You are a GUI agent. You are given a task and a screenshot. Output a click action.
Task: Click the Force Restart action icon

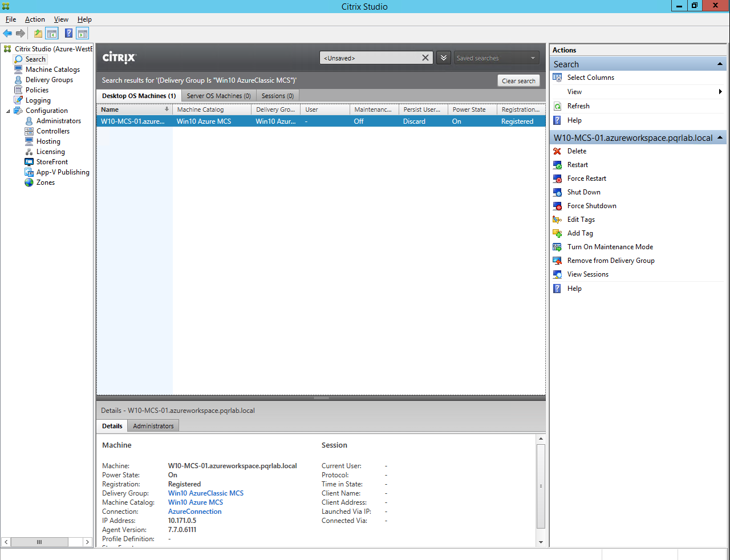[x=557, y=178]
